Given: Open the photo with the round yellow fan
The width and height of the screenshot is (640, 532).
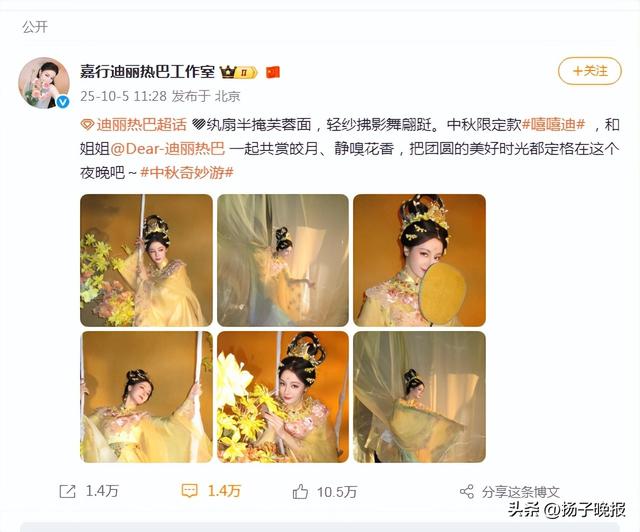Looking at the screenshot, I should [420, 260].
